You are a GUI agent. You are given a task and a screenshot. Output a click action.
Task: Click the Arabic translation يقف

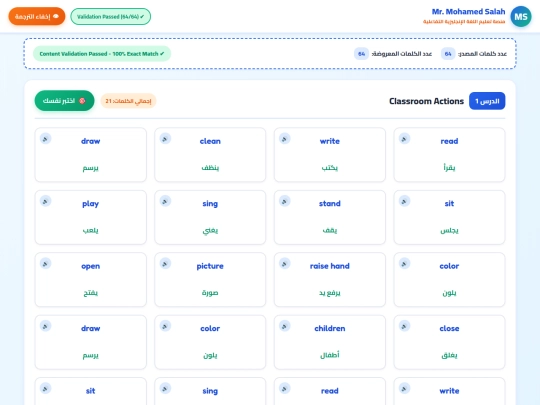tap(330, 230)
